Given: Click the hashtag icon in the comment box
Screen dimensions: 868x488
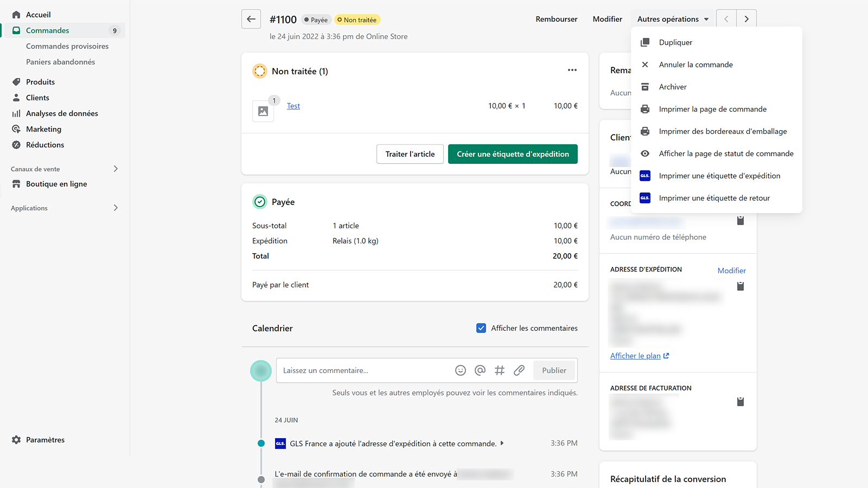Looking at the screenshot, I should [500, 370].
